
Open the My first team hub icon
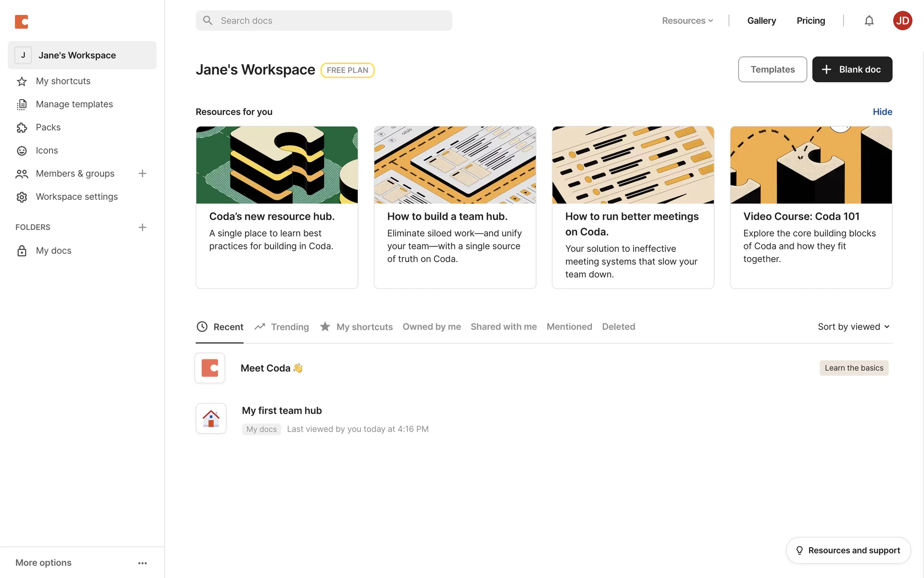(211, 418)
